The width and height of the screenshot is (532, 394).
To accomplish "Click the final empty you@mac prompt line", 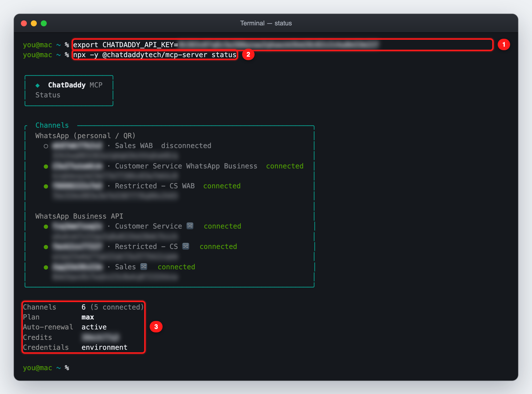I will [x=46, y=368].
